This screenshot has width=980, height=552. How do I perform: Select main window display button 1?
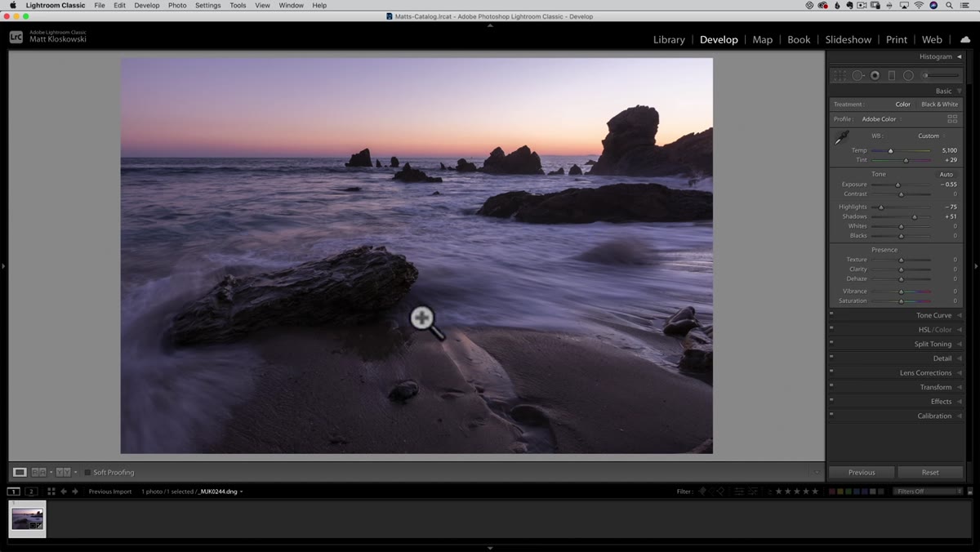coord(14,492)
